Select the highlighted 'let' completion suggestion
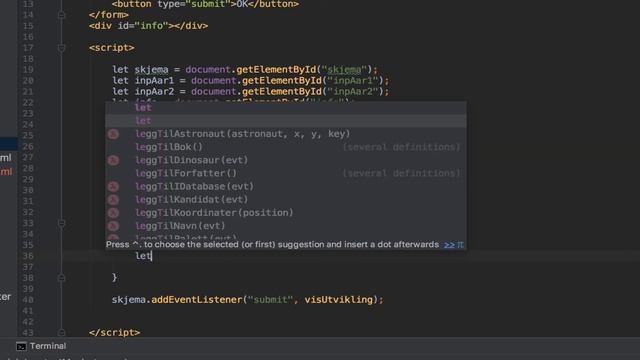Viewport: 640px width, 360px height. (x=286, y=121)
